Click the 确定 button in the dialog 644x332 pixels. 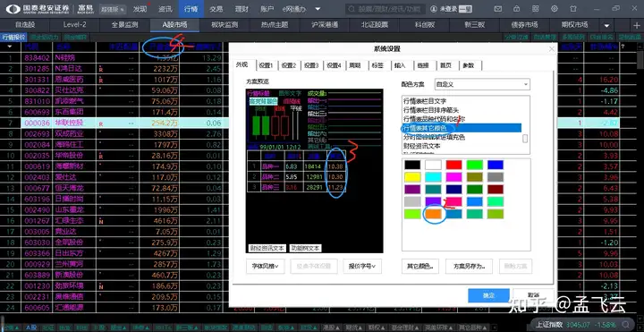488,295
